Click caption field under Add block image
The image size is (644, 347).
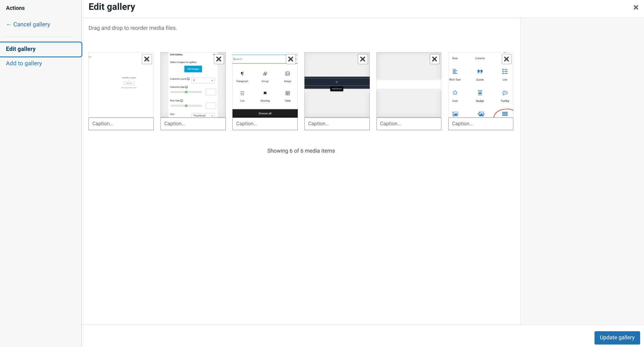coord(337,124)
